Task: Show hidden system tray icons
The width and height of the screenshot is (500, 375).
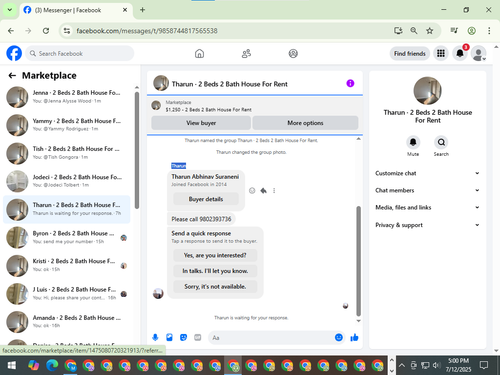Action: point(402,365)
